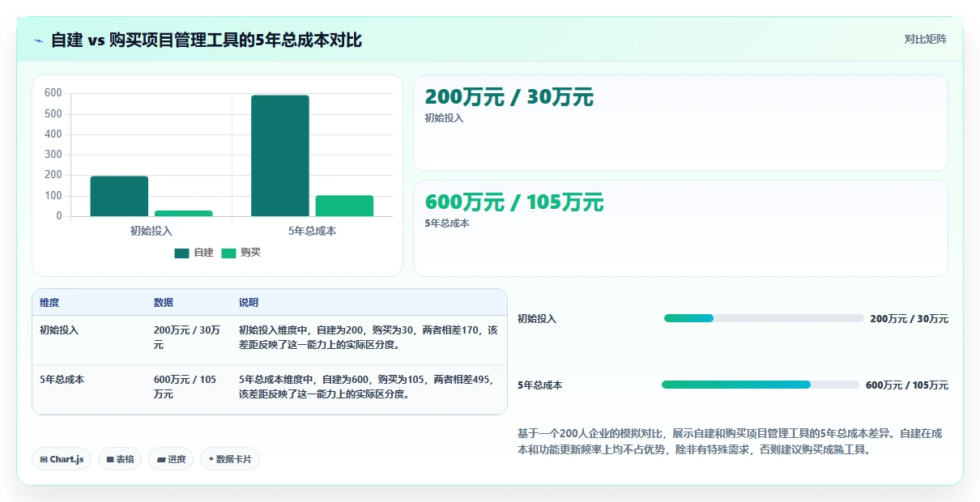980x502 pixels.
Task: Toggle the 购买 legend color swatch
Action: point(228,253)
